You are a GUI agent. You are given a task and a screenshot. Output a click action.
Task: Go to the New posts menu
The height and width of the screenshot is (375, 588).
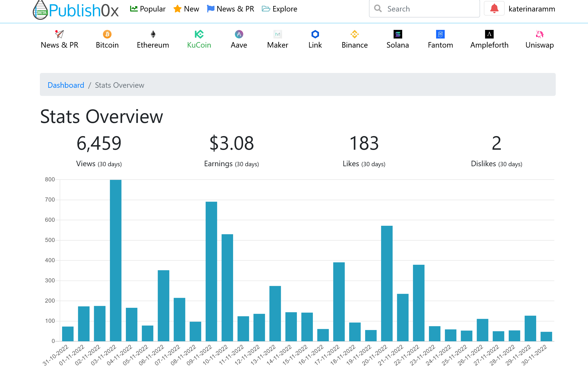[x=186, y=9]
